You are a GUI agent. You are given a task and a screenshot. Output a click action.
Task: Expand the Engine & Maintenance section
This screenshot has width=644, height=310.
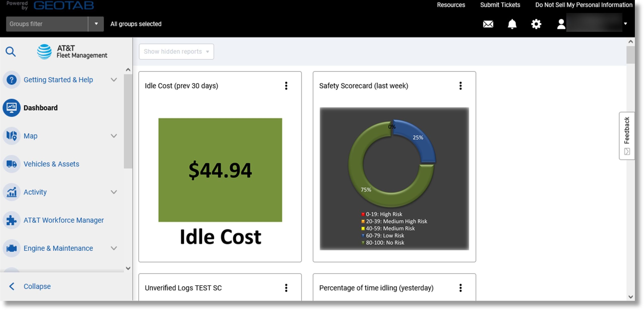(x=114, y=248)
